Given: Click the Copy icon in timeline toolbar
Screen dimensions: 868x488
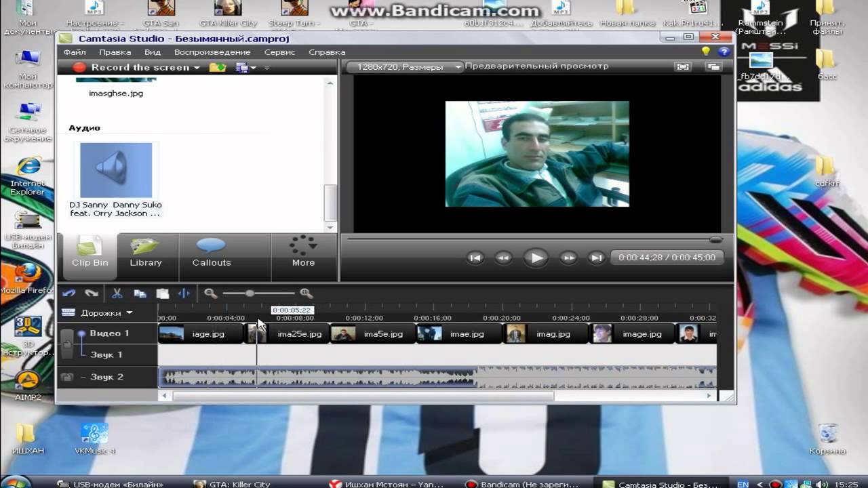Looking at the screenshot, I should pyautogui.click(x=140, y=293).
